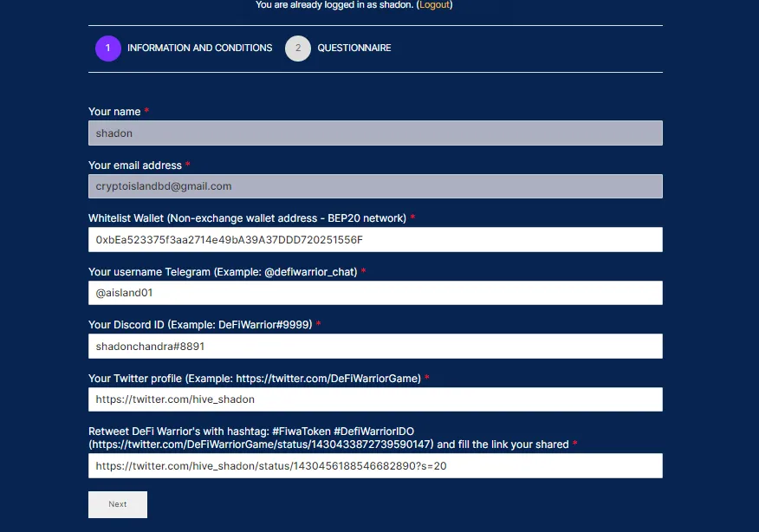
Task: Click the 'Your name' label
Action: click(114, 112)
